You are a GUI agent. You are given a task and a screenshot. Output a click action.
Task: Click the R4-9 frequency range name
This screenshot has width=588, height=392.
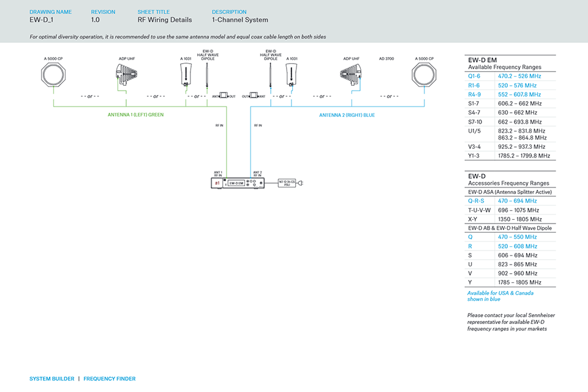474,94
